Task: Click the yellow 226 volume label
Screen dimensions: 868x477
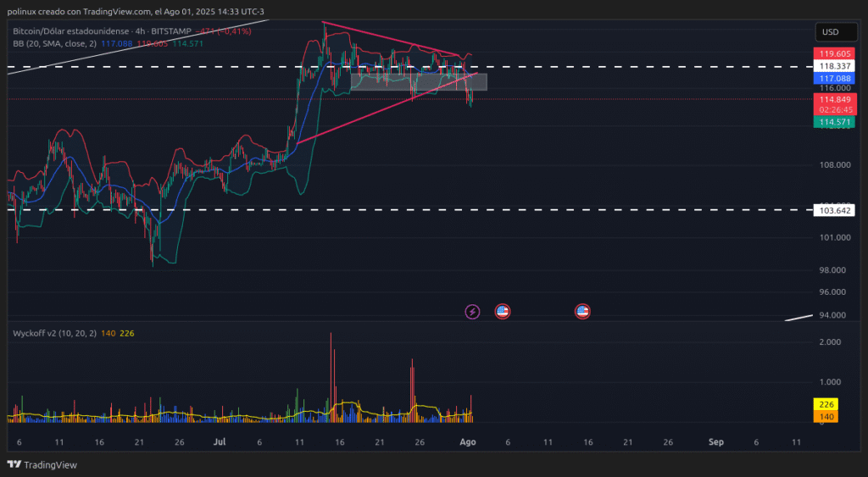Action: tap(826, 405)
